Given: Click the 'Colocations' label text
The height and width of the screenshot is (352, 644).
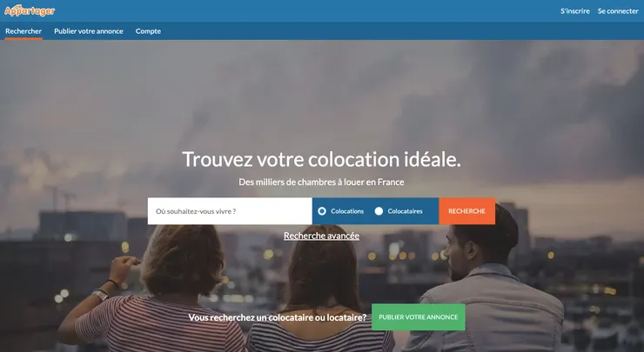Looking at the screenshot, I should [x=347, y=211].
